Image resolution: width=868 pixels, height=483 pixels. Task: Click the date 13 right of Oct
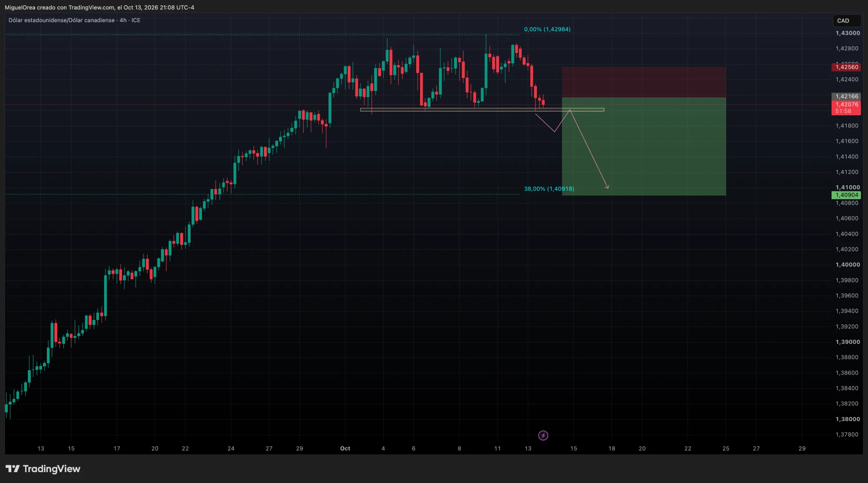[528, 448]
